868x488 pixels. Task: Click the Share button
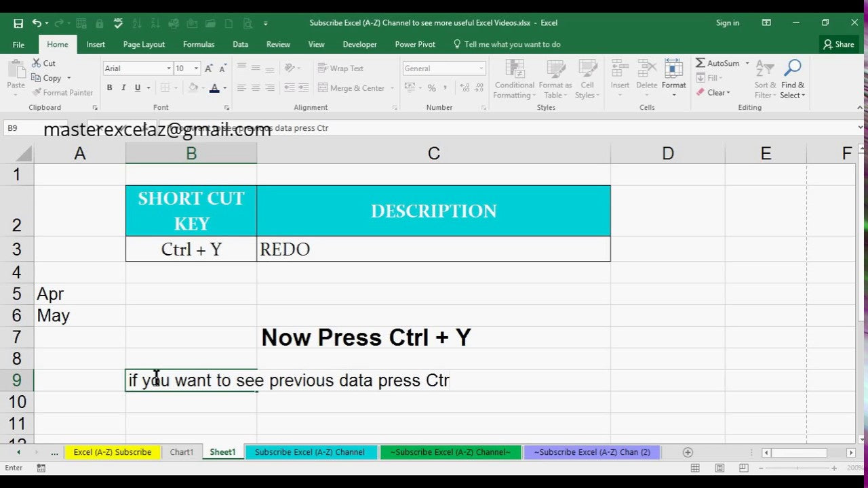(839, 44)
